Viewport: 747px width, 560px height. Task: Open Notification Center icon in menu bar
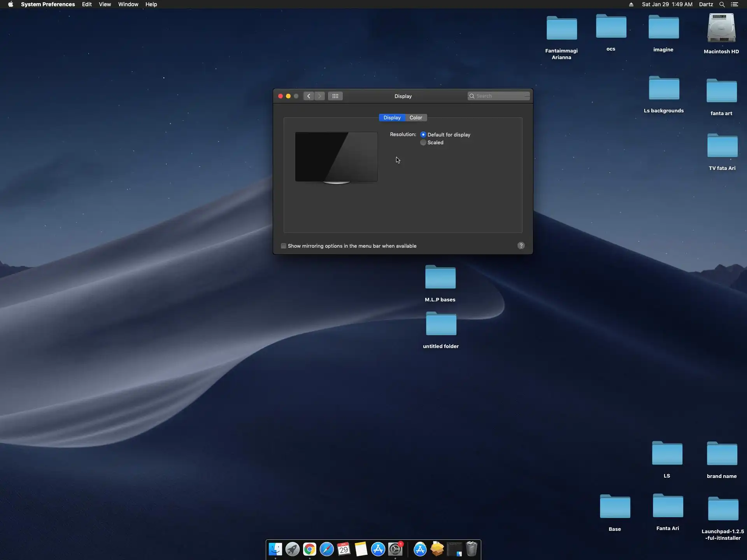tap(734, 4)
